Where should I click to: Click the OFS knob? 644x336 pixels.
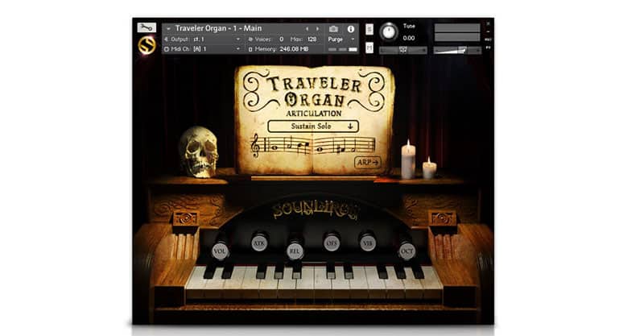(331, 243)
